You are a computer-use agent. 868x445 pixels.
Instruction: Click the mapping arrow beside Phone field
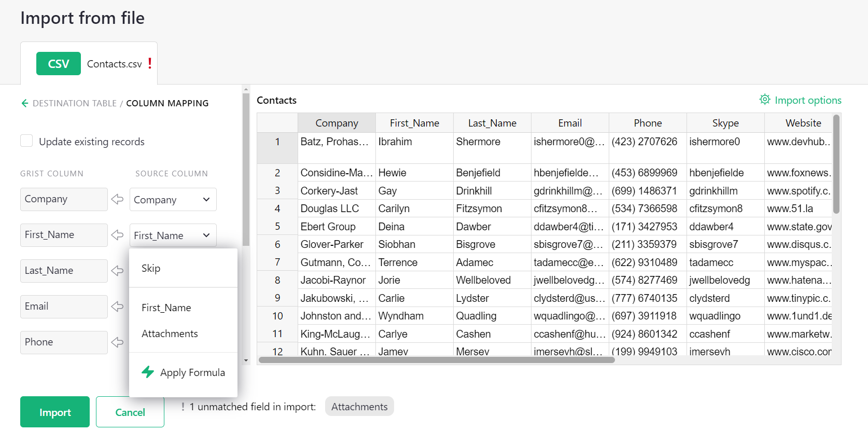pos(118,342)
